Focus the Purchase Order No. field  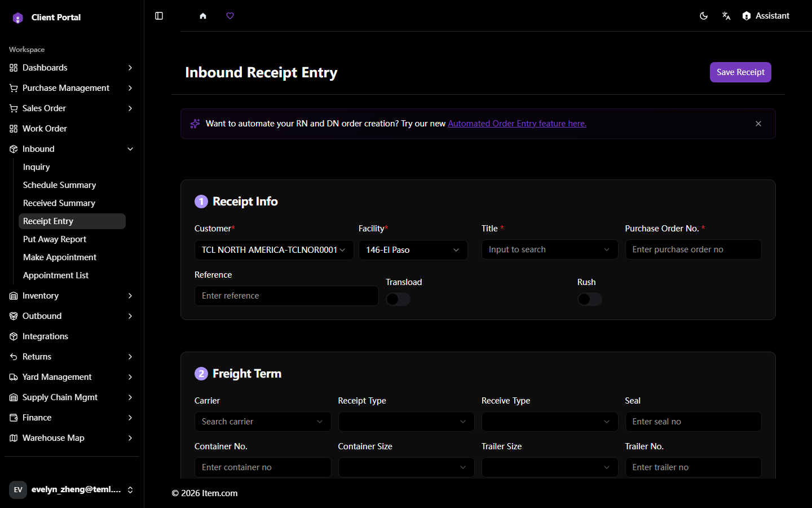point(694,249)
